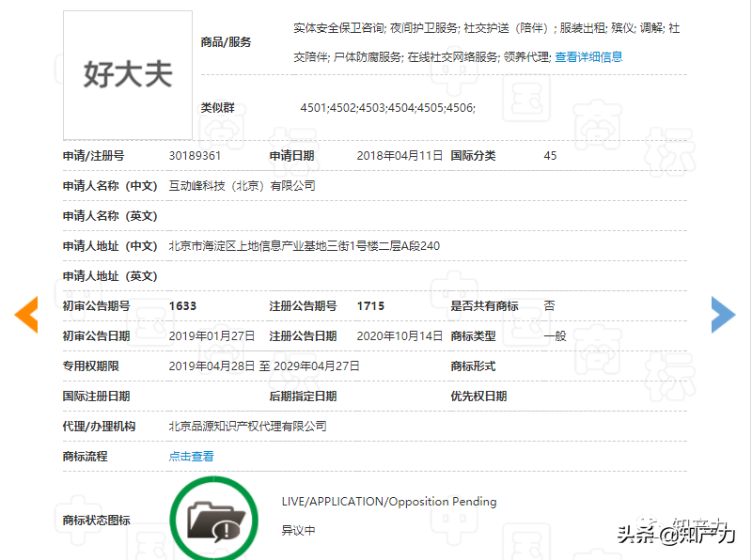Click the 代理/办理机构 label

(99, 427)
